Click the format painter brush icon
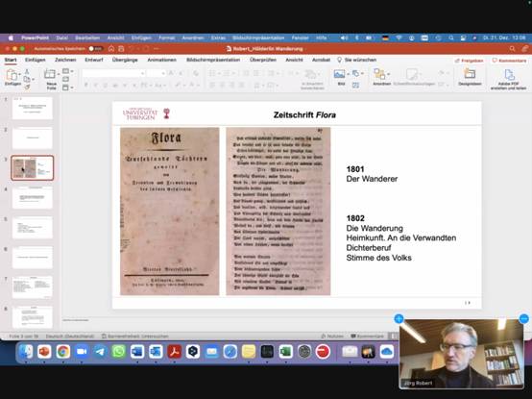Viewport: 532px width, 399px height. [x=27, y=87]
